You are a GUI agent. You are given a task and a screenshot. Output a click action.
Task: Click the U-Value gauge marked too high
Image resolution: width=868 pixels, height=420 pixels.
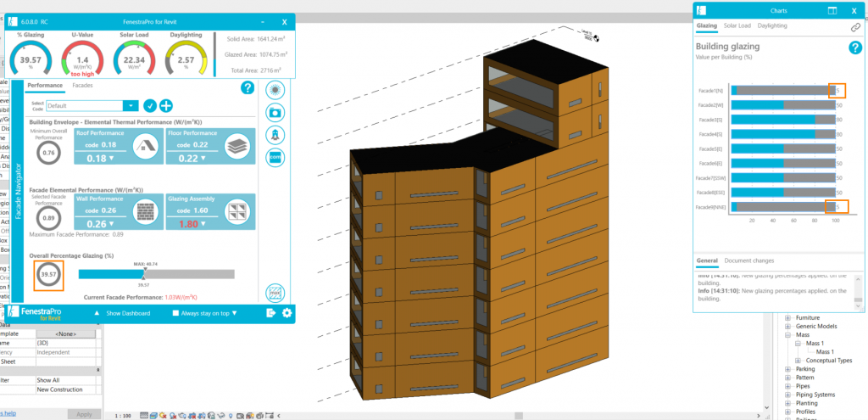tap(82, 57)
